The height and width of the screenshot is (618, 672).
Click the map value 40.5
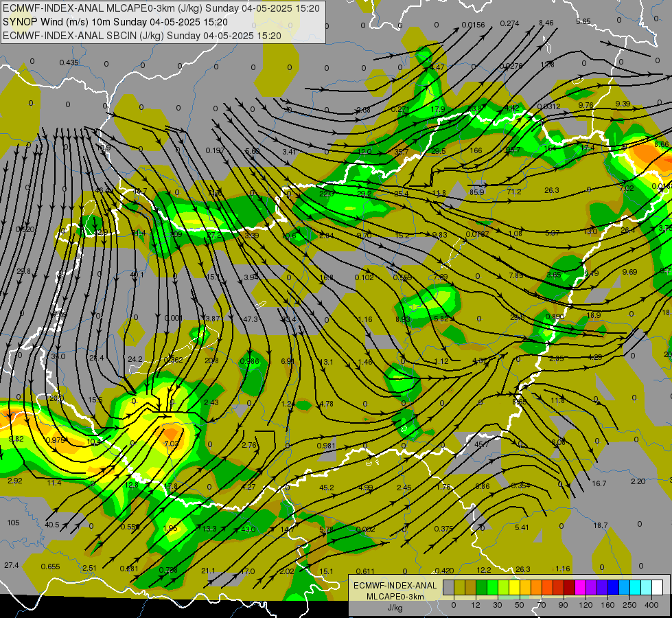click(52, 525)
